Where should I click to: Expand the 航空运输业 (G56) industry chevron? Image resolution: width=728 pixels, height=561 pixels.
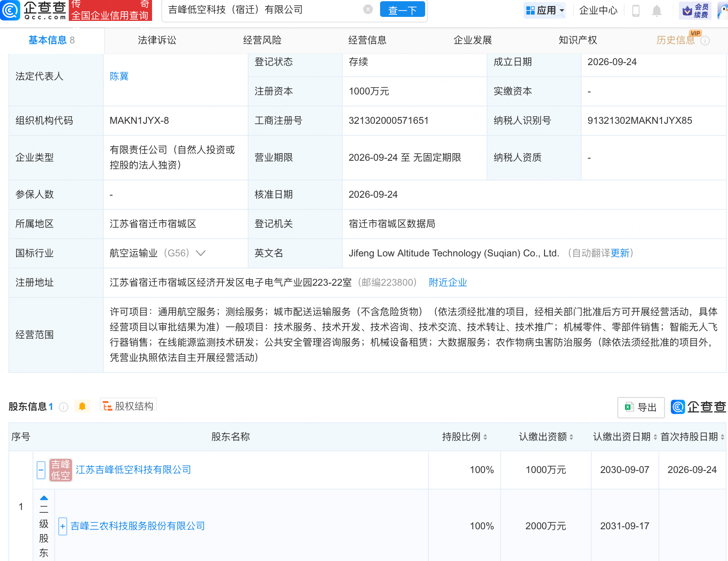201,253
